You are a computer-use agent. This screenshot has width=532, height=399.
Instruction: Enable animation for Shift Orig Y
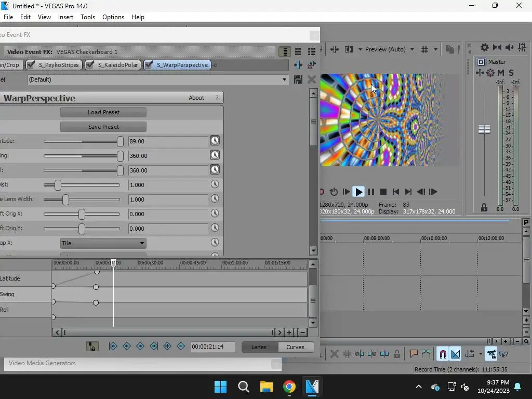click(215, 228)
